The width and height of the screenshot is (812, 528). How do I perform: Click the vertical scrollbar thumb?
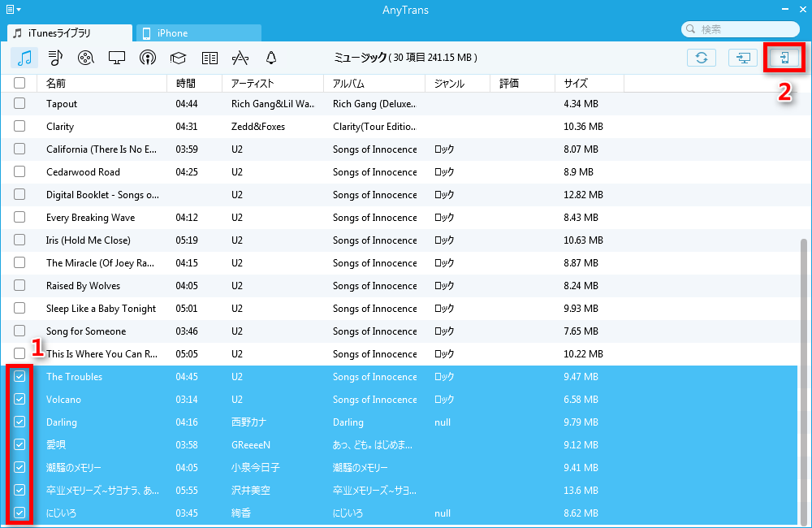(x=803, y=381)
